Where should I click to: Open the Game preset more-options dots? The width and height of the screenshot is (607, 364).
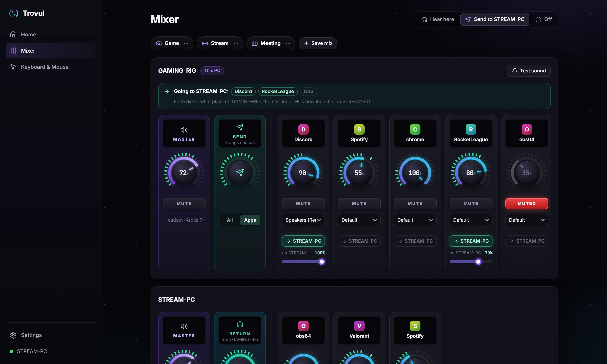tap(186, 43)
